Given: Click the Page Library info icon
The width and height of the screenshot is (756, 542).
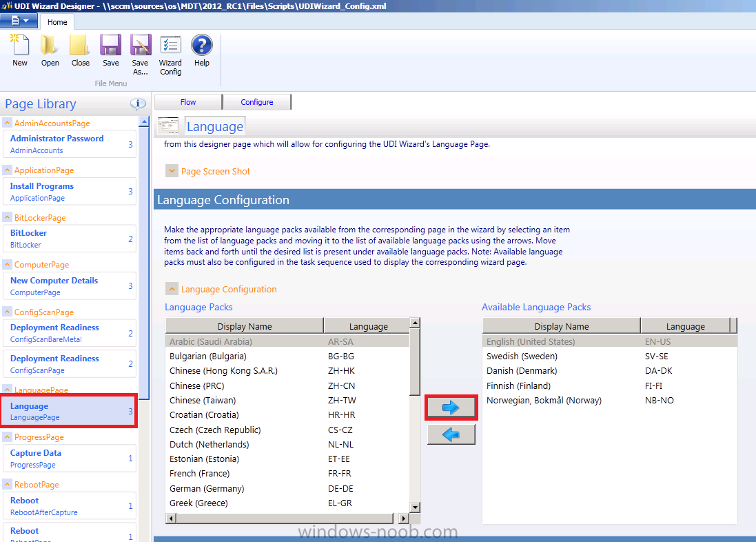Looking at the screenshot, I should click(138, 103).
